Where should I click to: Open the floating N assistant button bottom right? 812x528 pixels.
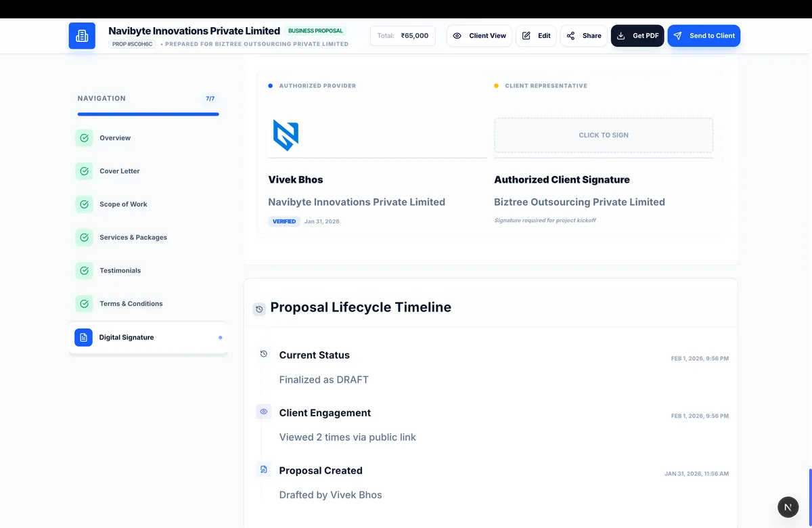click(x=788, y=506)
